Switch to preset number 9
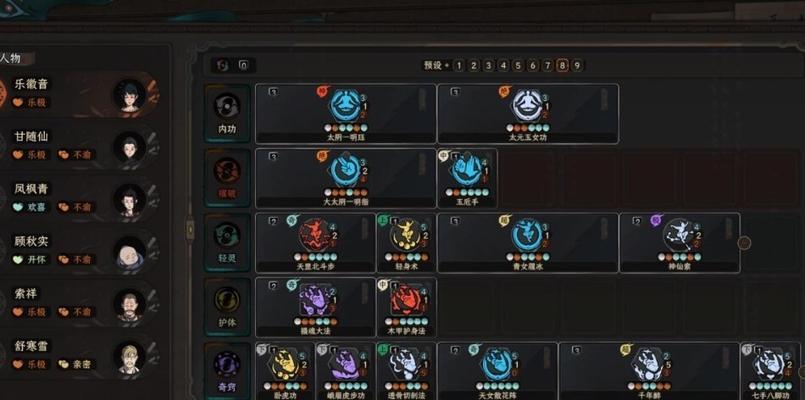The image size is (805, 400). coord(577,65)
